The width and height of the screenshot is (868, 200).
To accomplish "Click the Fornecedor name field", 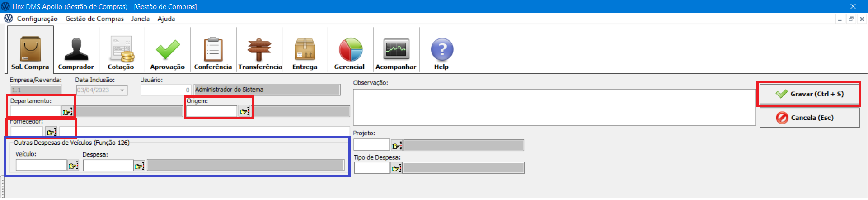I will (204, 132).
